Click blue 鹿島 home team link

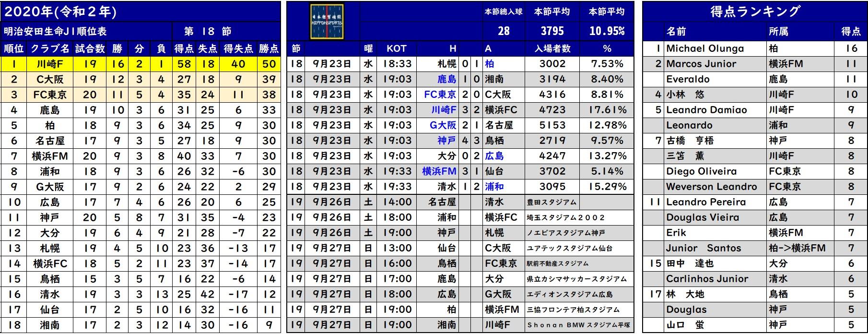coord(446,79)
